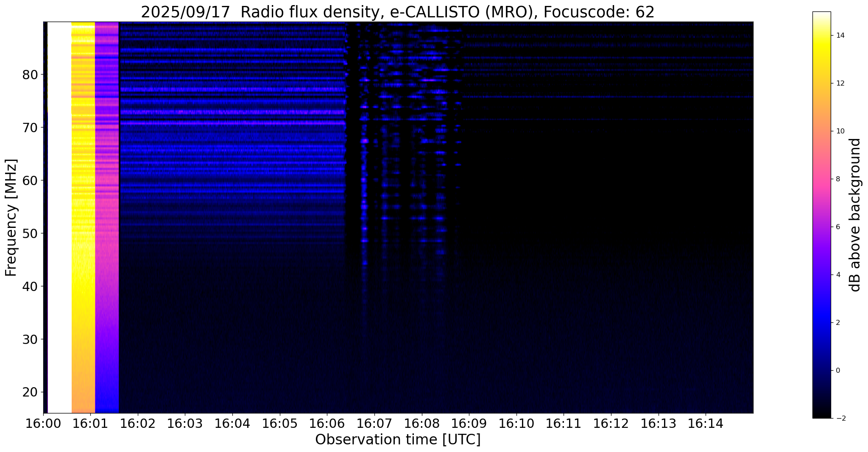This screenshot has width=868, height=452.
Task: Click the 16:04 time tick label
Action: coord(232,423)
